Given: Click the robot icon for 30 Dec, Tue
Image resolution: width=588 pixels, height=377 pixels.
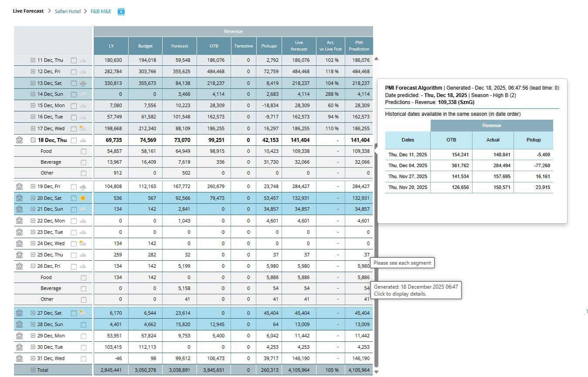Looking at the screenshot, I should 19,347.
